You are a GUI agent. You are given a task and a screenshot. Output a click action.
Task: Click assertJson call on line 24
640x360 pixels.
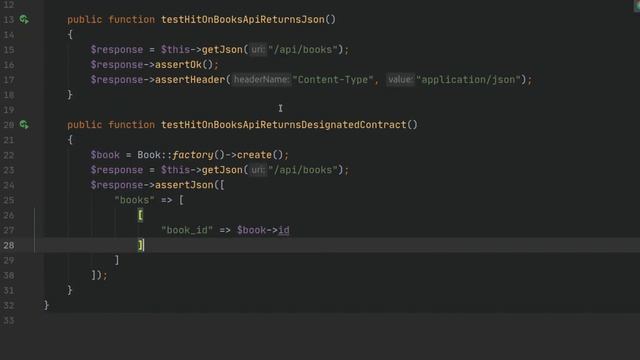(184, 185)
